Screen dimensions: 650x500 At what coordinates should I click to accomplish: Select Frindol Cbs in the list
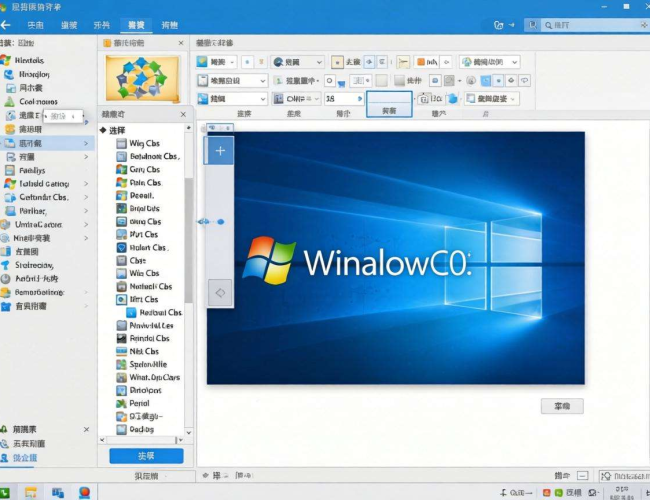(x=150, y=338)
